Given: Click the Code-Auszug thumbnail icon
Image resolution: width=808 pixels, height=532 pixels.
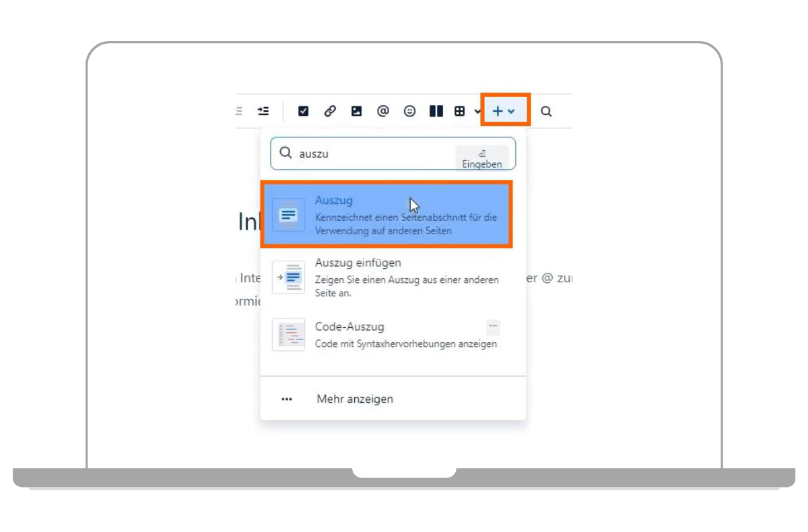Looking at the screenshot, I should [x=288, y=335].
